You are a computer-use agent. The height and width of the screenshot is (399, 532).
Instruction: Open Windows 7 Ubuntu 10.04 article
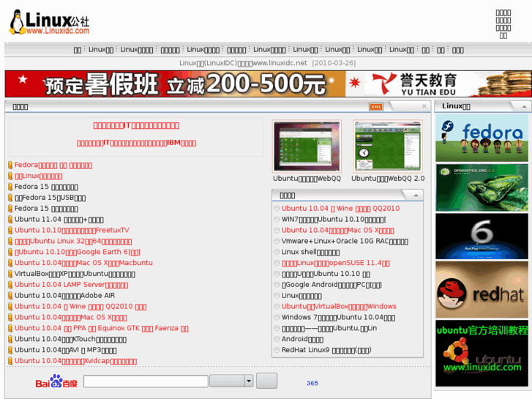(x=338, y=317)
